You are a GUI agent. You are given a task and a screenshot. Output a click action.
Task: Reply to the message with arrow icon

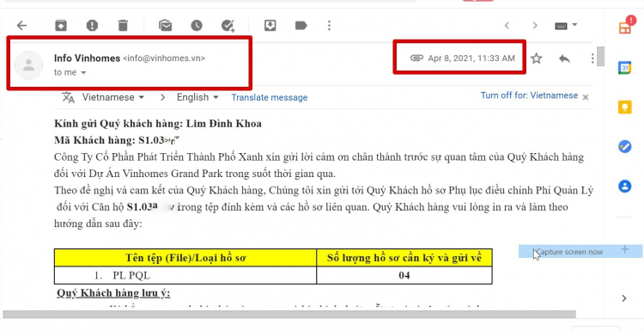(x=564, y=58)
